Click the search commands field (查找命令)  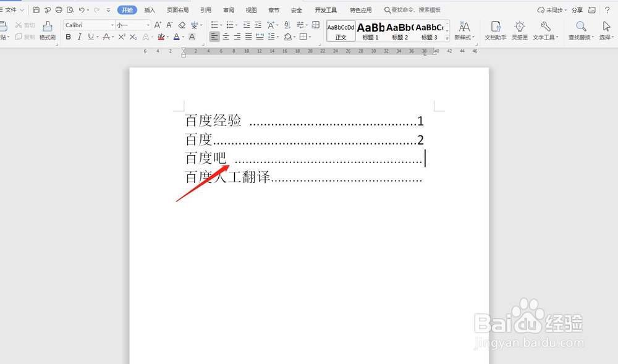[x=413, y=10]
